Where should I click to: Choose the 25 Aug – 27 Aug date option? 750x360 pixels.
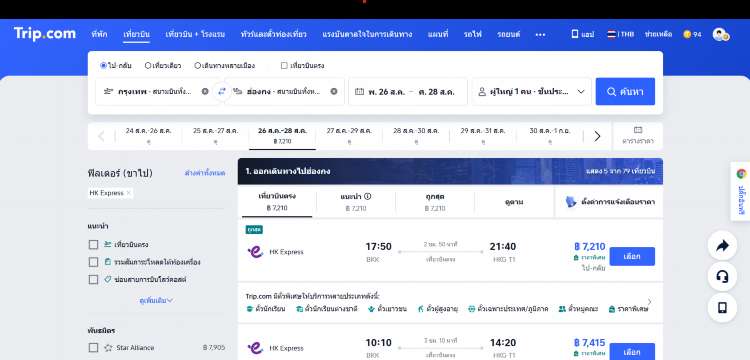[215, 136]
